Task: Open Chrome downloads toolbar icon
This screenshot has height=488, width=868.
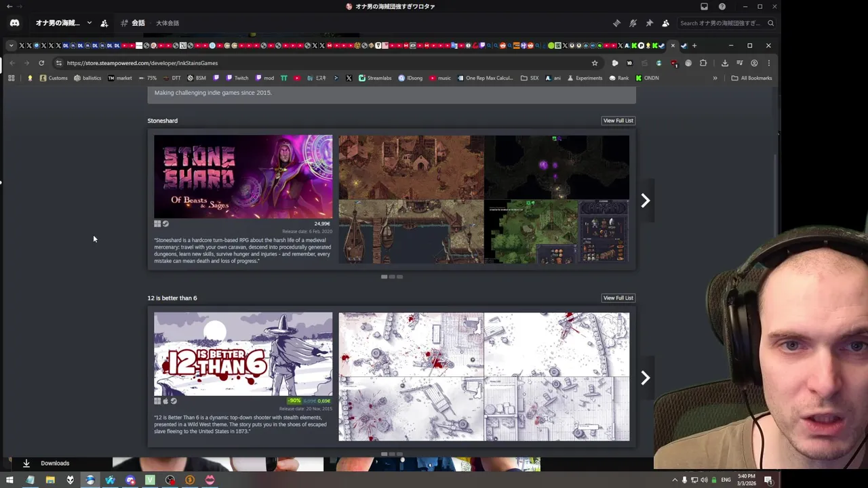Action: click(725, 63)
